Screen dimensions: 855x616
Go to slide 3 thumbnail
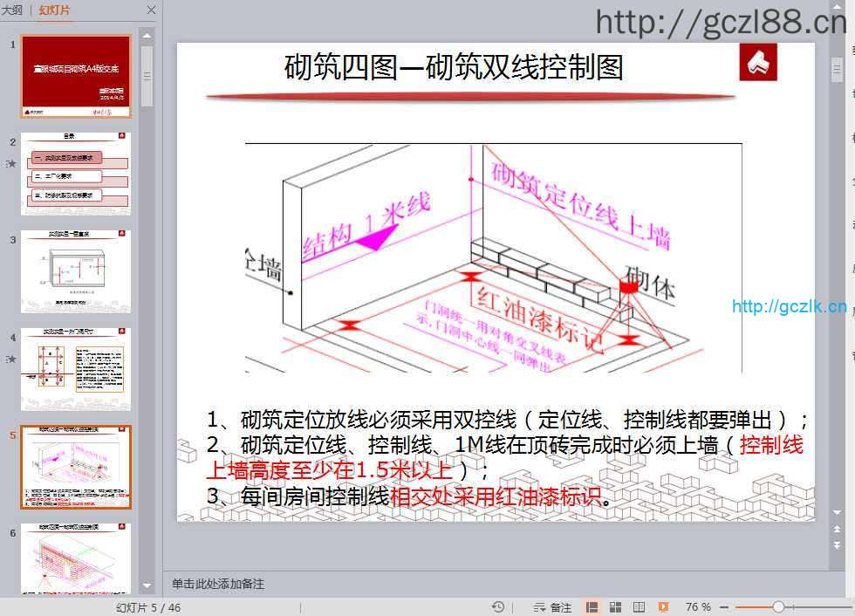coord(76,271)
